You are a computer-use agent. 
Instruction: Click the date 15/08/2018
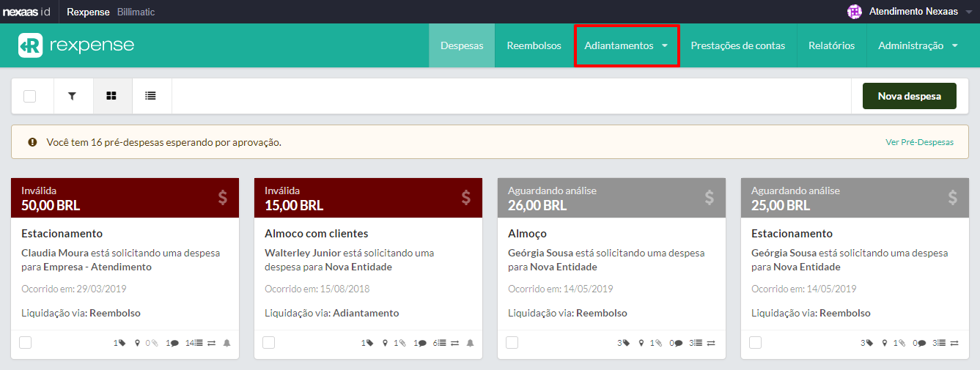(345, 289)
